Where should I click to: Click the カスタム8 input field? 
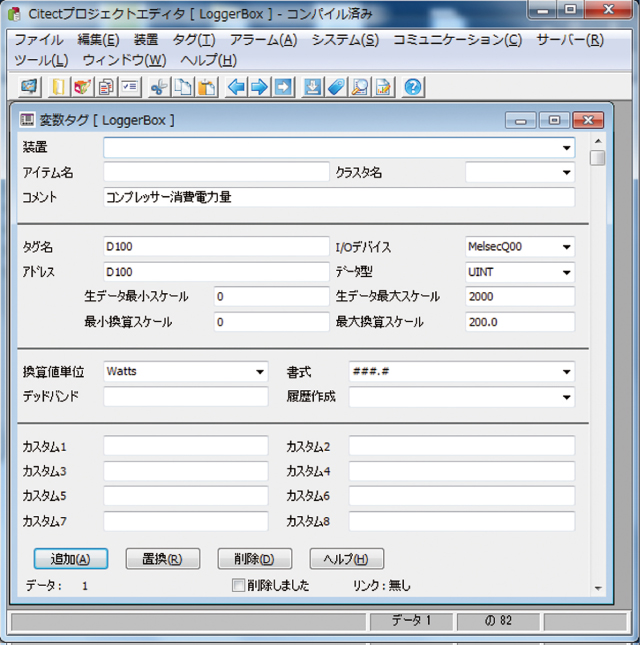[x=461, y=521]
